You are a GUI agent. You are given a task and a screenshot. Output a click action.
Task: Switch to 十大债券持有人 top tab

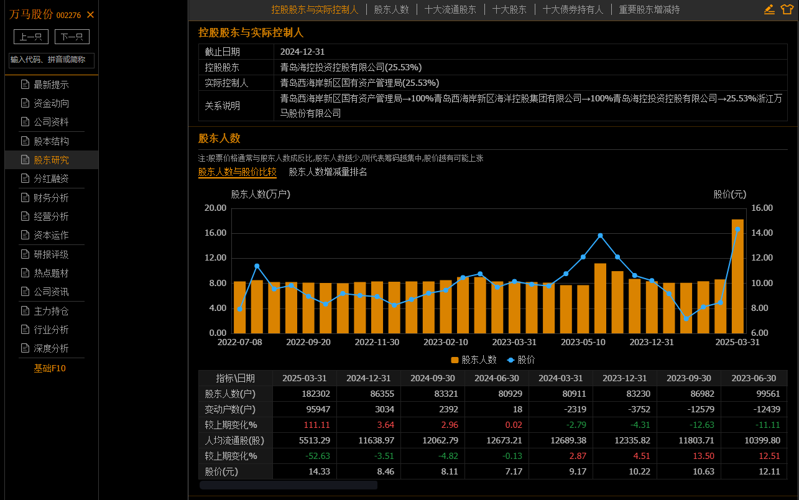tap(573, 10)
